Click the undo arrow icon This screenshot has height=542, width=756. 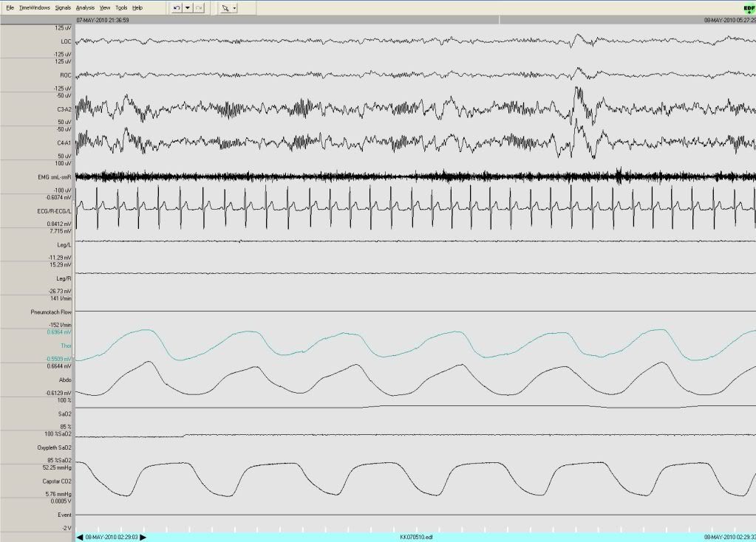(x=177, y=8)
